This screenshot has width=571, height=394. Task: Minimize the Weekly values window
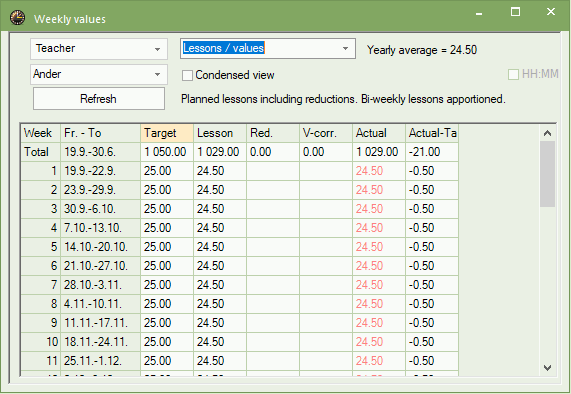[x=479, y=13]
